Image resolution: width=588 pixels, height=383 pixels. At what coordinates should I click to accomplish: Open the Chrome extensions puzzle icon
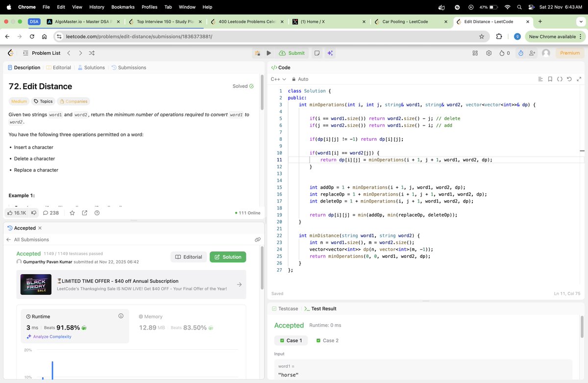coord(499,36)
